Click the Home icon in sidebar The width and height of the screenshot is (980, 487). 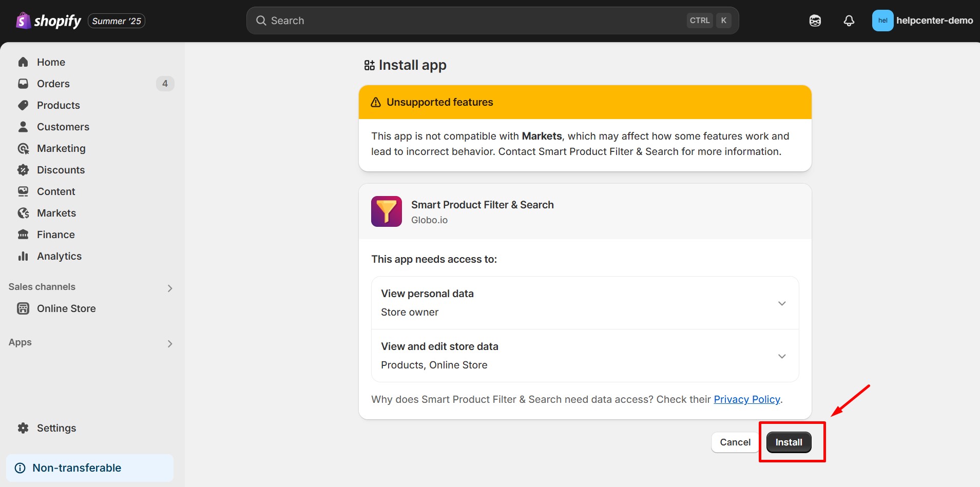[x=23, y=62]
